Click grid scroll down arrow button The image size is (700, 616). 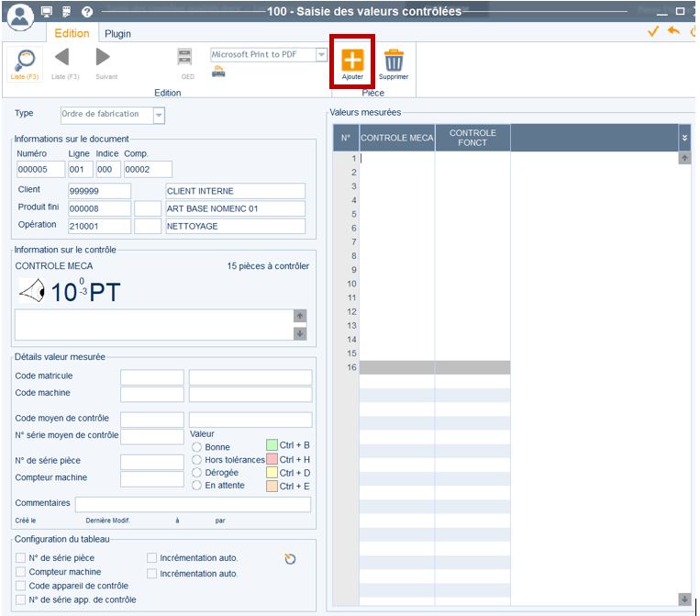coord(684,599)
